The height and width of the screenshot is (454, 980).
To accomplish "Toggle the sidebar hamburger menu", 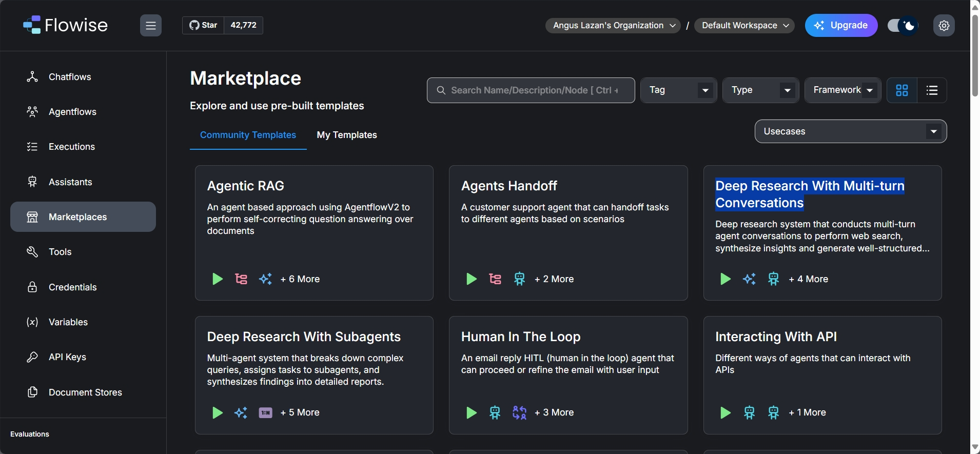I will tap(151, 26).
